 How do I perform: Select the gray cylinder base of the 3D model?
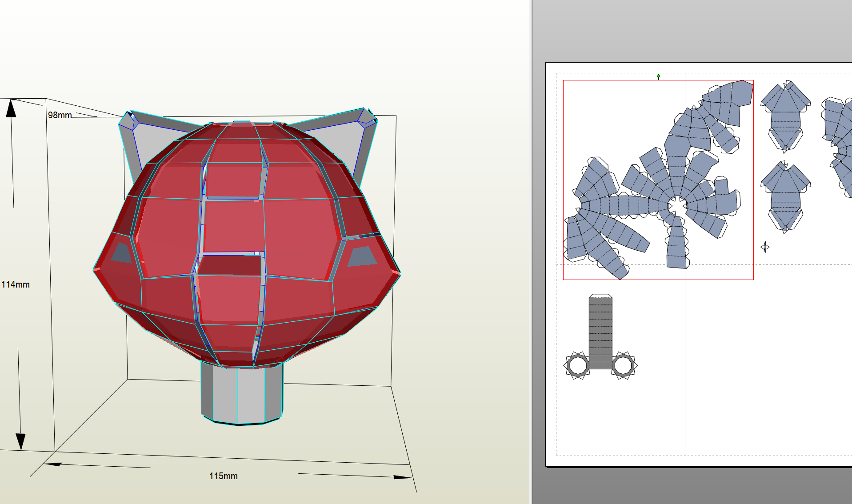[x=241, y=393]
